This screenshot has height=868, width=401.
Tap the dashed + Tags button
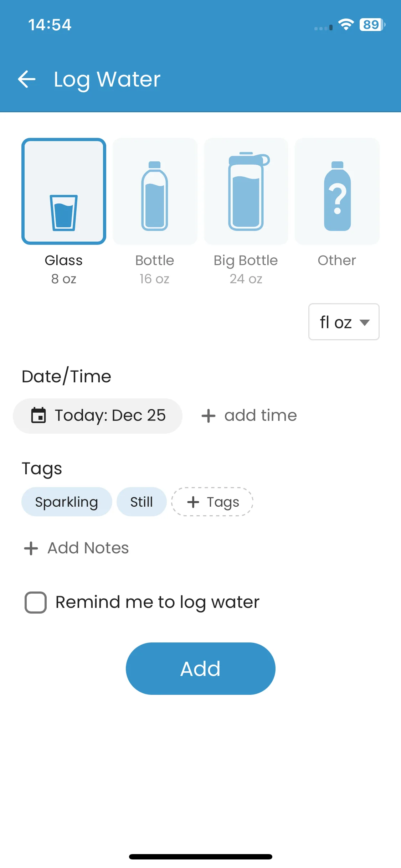(x=212, y=502)
